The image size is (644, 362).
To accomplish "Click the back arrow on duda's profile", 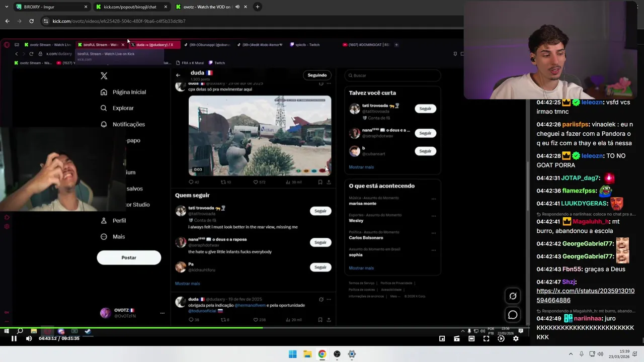I will tap(178, 75).
